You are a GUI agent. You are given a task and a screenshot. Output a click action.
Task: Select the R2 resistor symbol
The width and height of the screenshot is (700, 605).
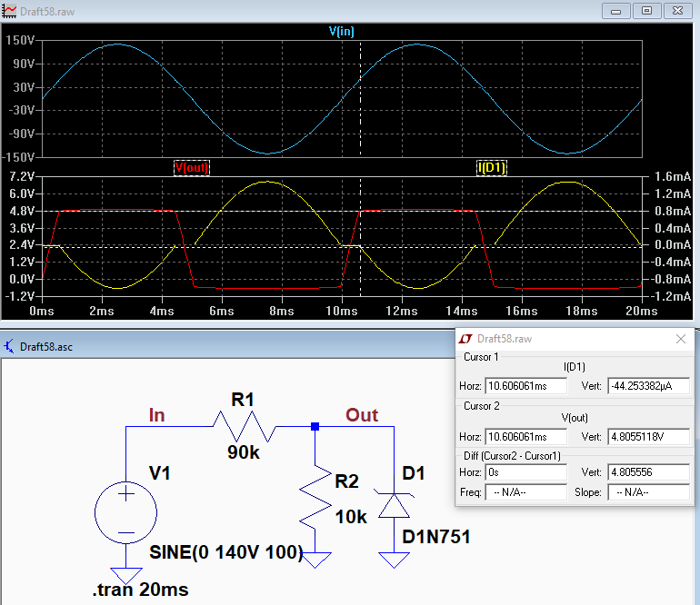point(315,495)
